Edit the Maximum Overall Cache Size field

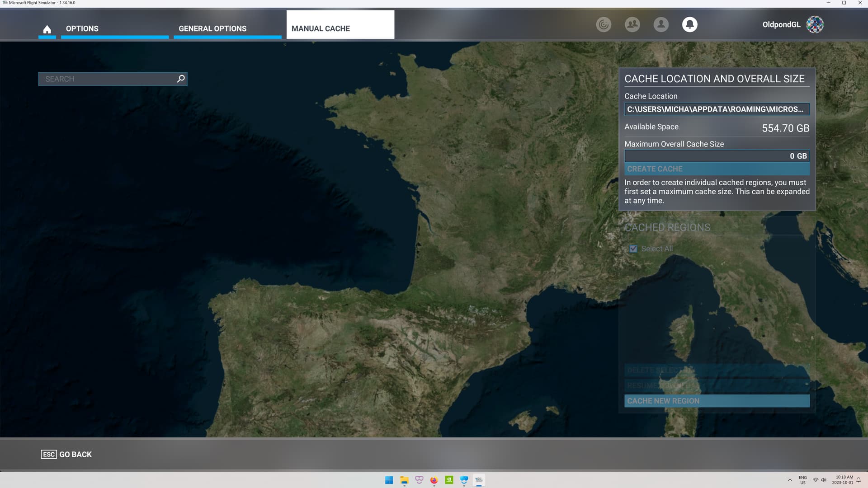(x=717, y=156)
